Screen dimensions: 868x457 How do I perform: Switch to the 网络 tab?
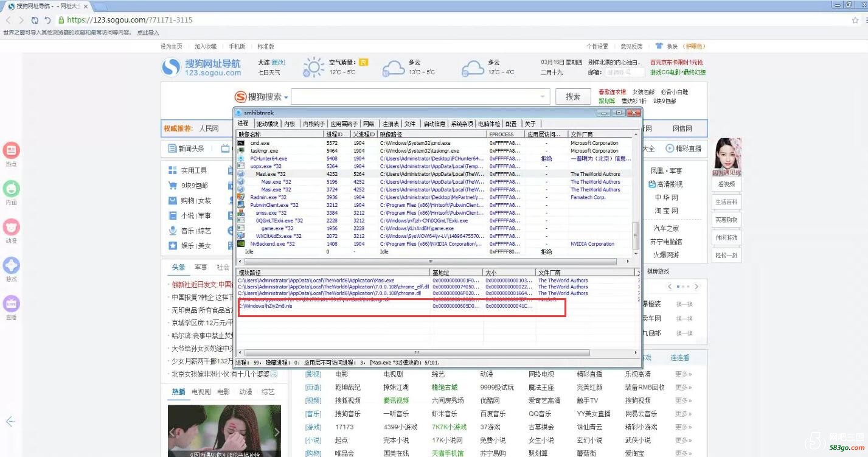click(x=369, y=124)
